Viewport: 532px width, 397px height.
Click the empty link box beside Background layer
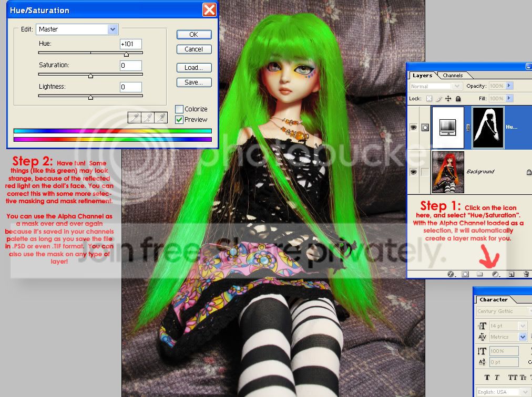pyautogui.click(x=425, y=172)
